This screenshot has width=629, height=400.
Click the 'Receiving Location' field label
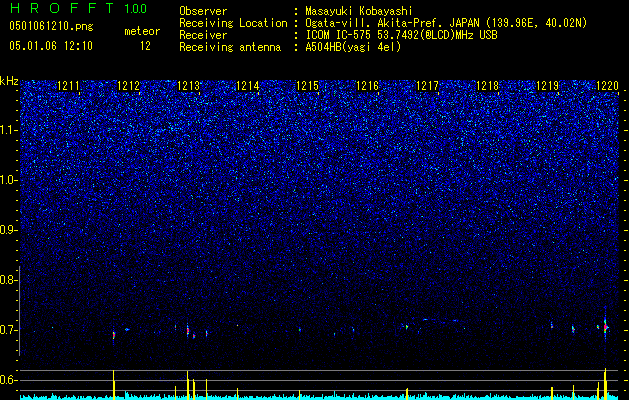233,23
